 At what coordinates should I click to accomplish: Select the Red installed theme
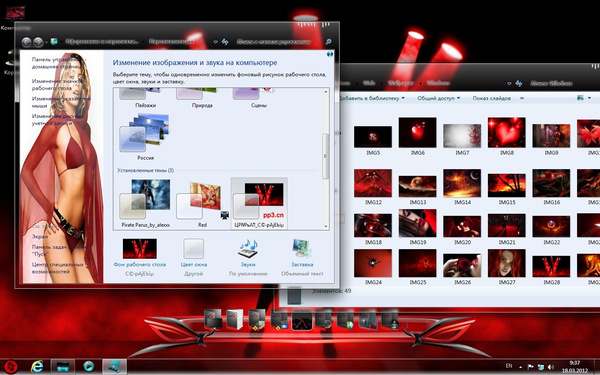[x=202, y=204]
